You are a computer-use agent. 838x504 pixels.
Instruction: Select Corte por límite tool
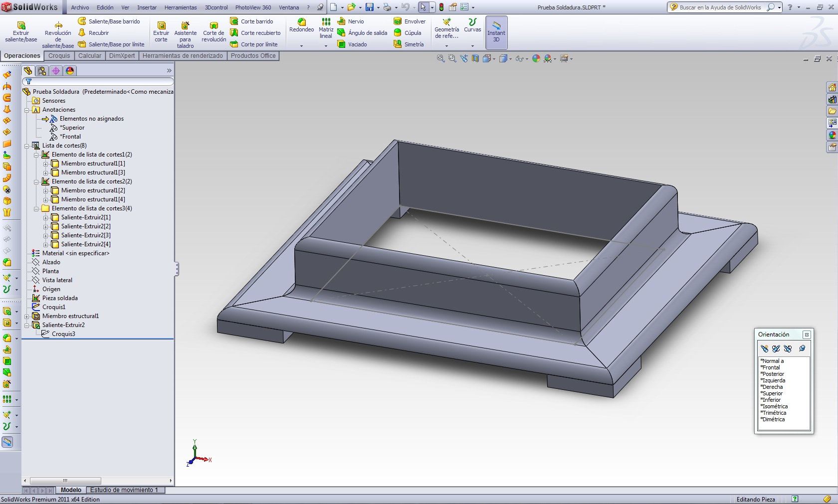click(253, 44)
